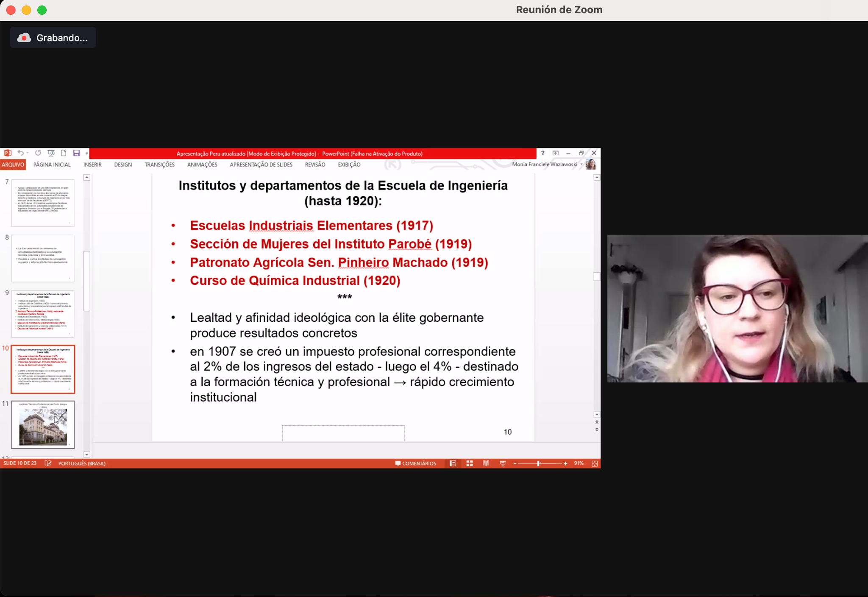This screenshot has width=868, height=597.
Task: Open Monia Franciele Wazlawoski account dropdown
Action: [x=581, y=165]
